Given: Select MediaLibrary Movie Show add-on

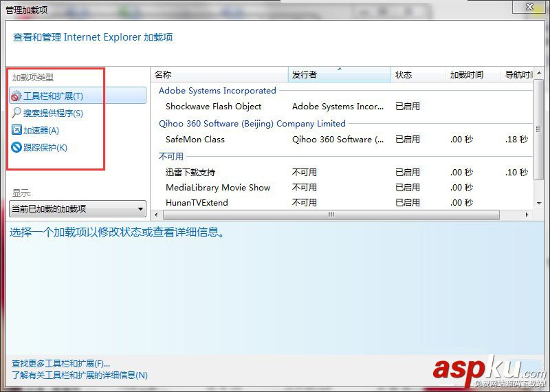Looking at the screenshot, I should coord(218,187).
